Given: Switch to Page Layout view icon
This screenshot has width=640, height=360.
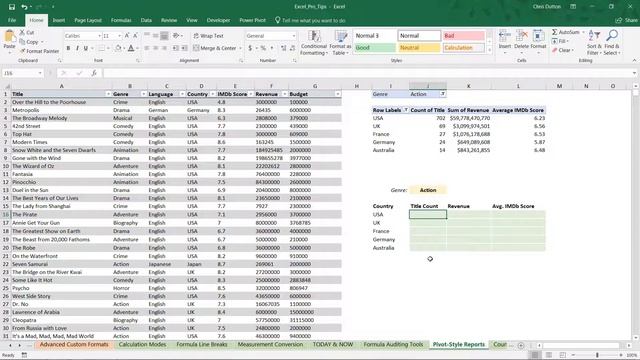Looking at the screenshot, I should pos(549,355).
